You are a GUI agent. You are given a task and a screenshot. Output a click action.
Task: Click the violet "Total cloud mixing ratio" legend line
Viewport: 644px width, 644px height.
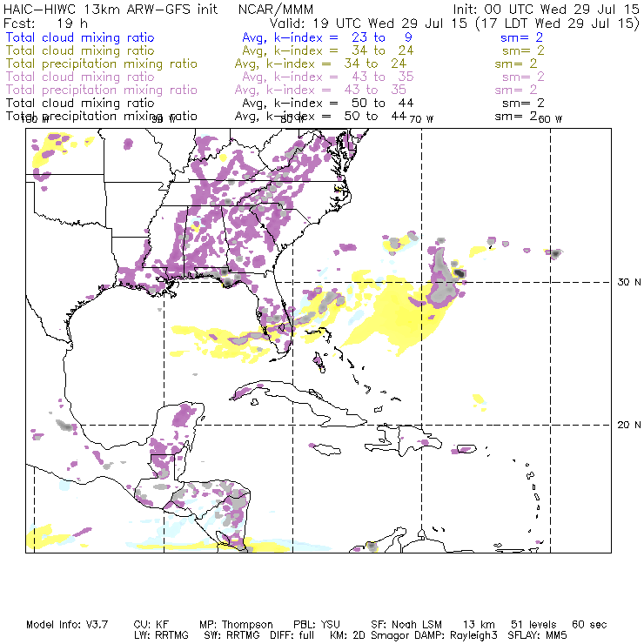pos(80,77)
